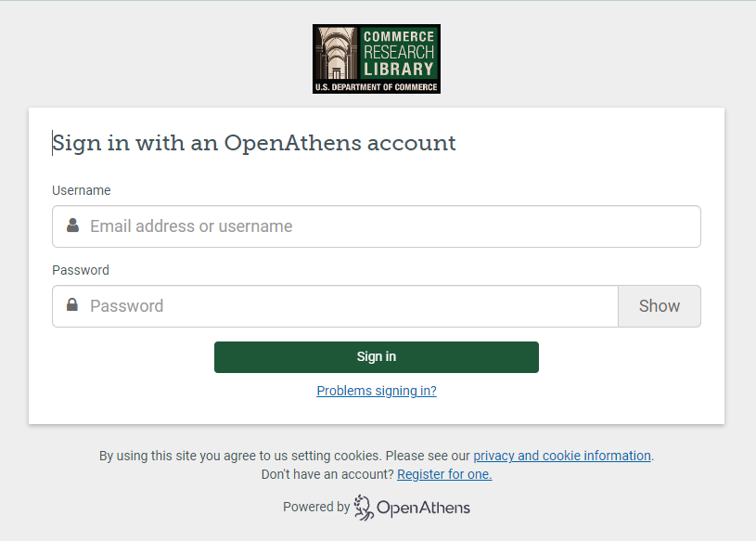Toggle password visibility with Show button
Viewport: 756px width, 541px height.
pyautogui.click(x=659, y=306)
